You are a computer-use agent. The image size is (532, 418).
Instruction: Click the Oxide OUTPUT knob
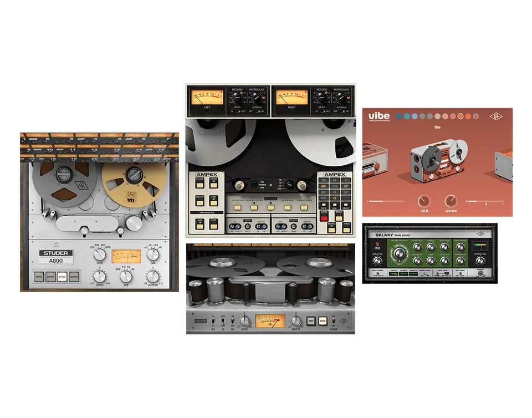point(296,320)
